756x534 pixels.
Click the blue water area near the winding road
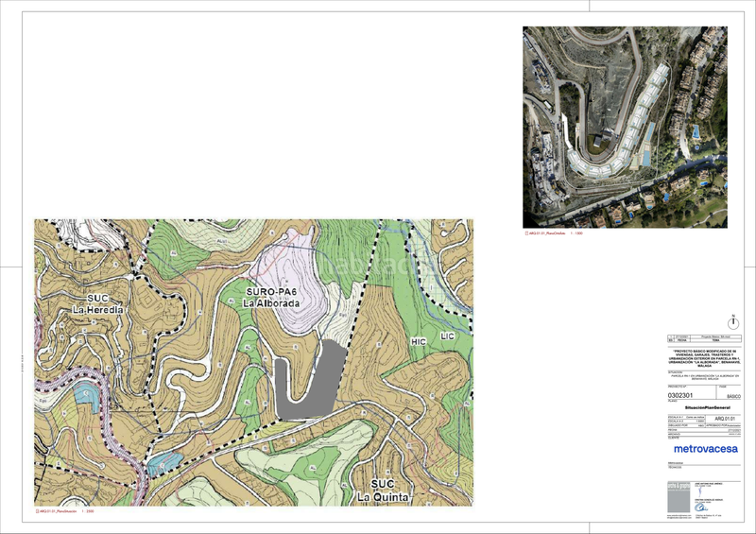point(87,396)
